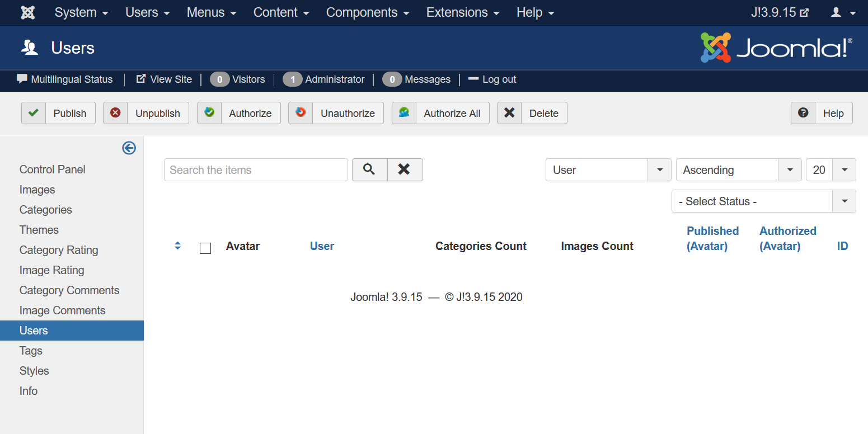Image resolution: width=868 pixels, height=434 pixels.
Task: Expand the Ascending order dropdown
Action: pyautogui.click(x=738, y=170)
